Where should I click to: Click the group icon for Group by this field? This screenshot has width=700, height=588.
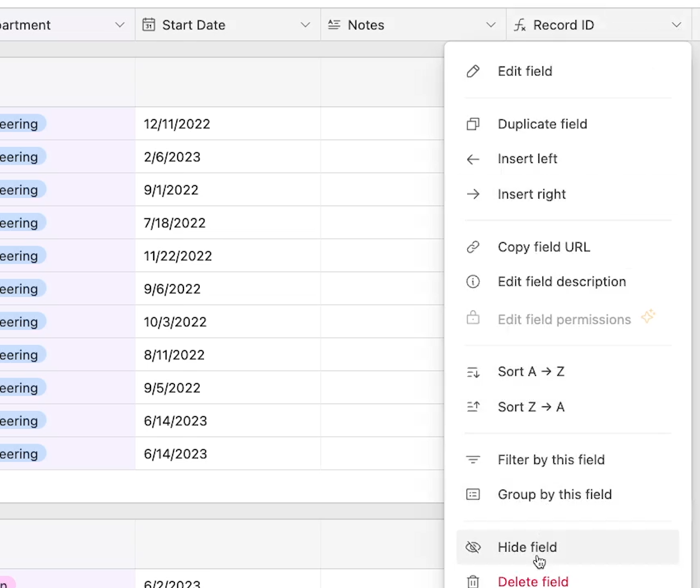coord(473,494)
